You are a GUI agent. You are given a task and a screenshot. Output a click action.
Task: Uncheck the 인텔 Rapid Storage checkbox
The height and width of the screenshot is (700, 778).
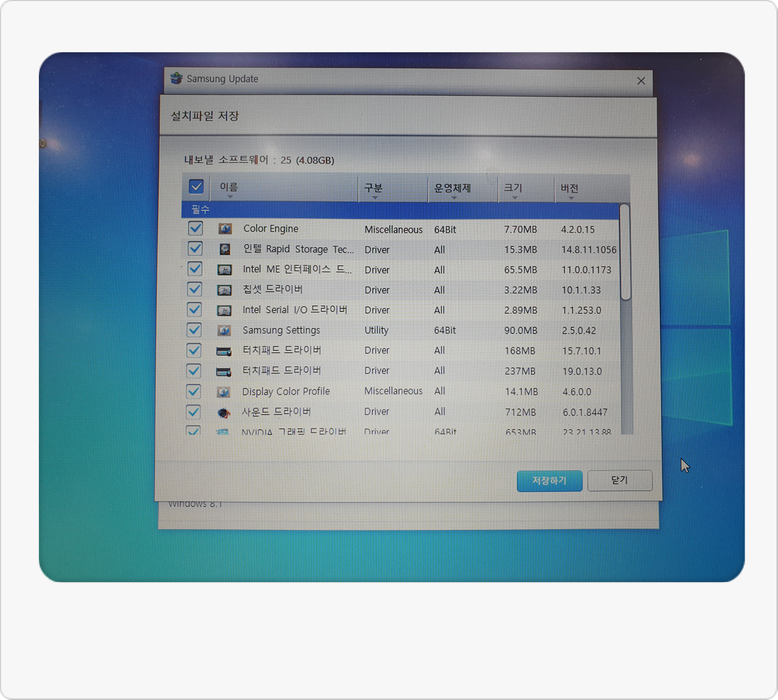[195, 248]
